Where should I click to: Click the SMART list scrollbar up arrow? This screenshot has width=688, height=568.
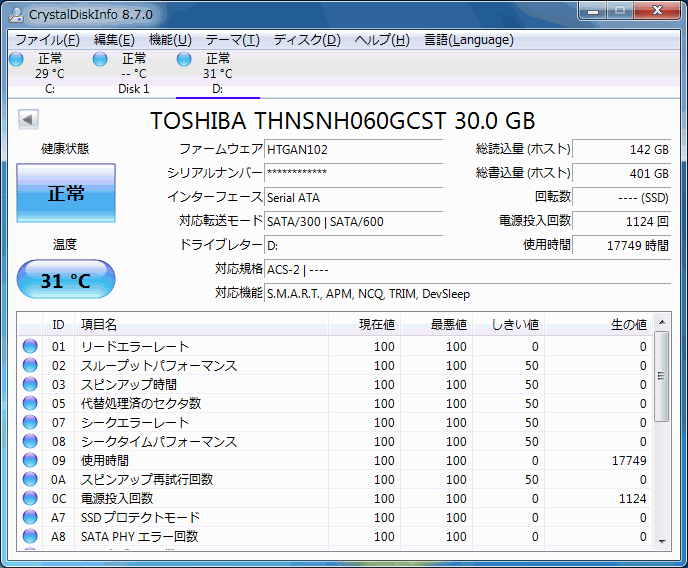tap(662, 322)
